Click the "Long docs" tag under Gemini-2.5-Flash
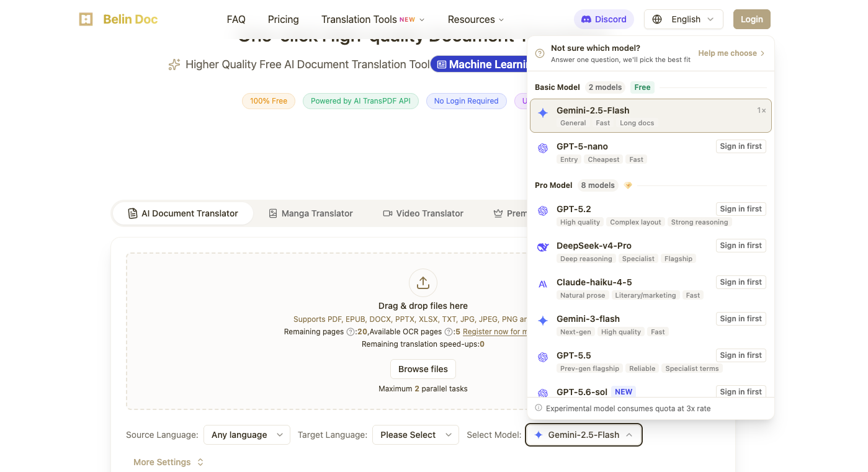Screen dimensions: 868x472 pos(637,123)
